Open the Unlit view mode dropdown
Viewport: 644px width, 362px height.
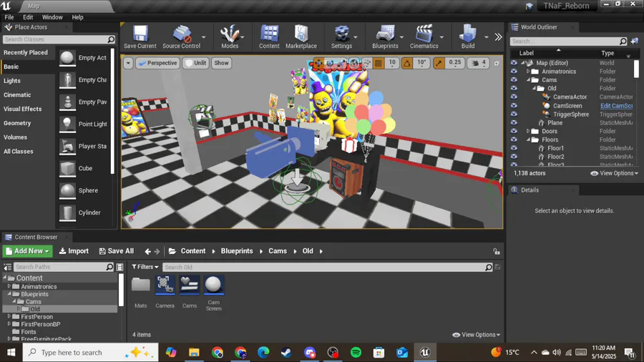[x=196, y=63]
